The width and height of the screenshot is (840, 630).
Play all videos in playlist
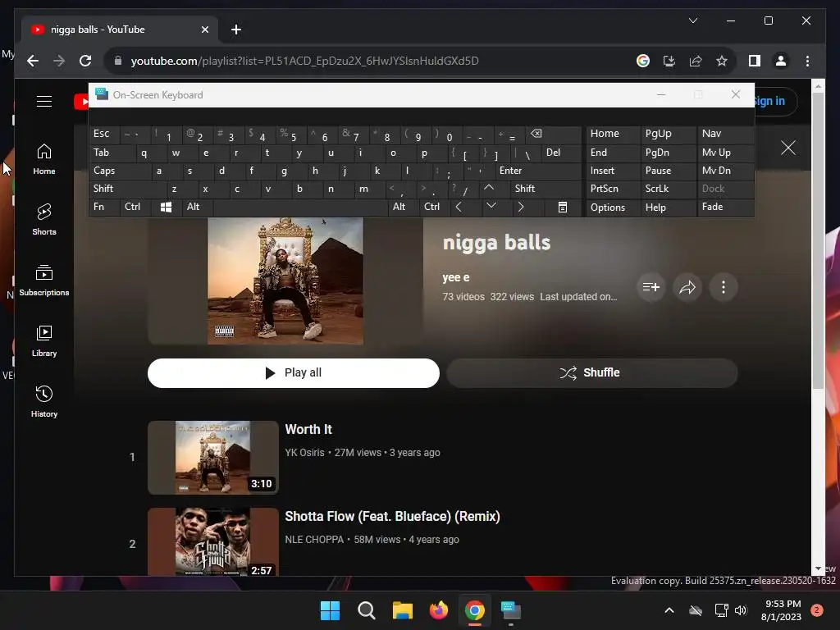click(x=294, y=373)
